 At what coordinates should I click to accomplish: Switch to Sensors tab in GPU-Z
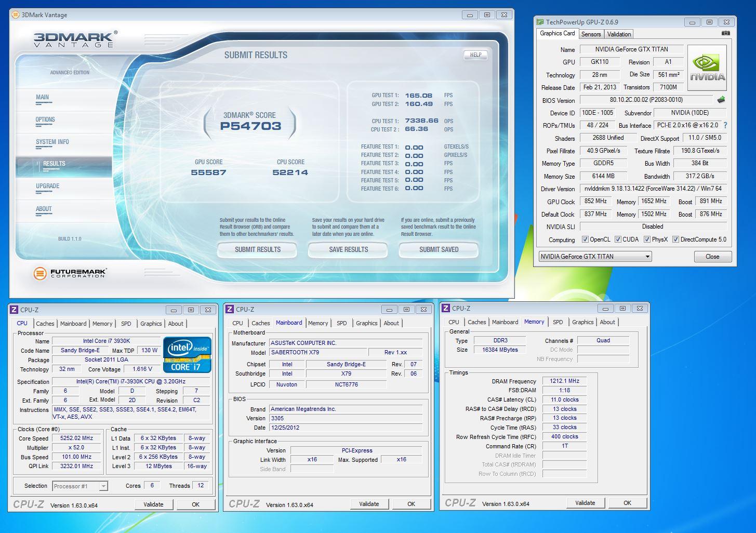point(591,34)
